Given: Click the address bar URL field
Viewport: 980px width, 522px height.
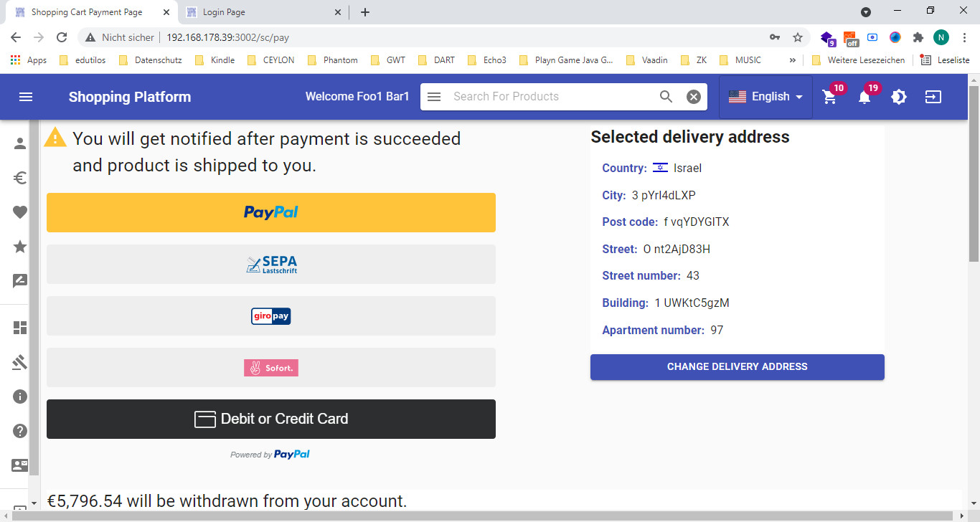Looking at the screenshot, I should click(459, 37).
